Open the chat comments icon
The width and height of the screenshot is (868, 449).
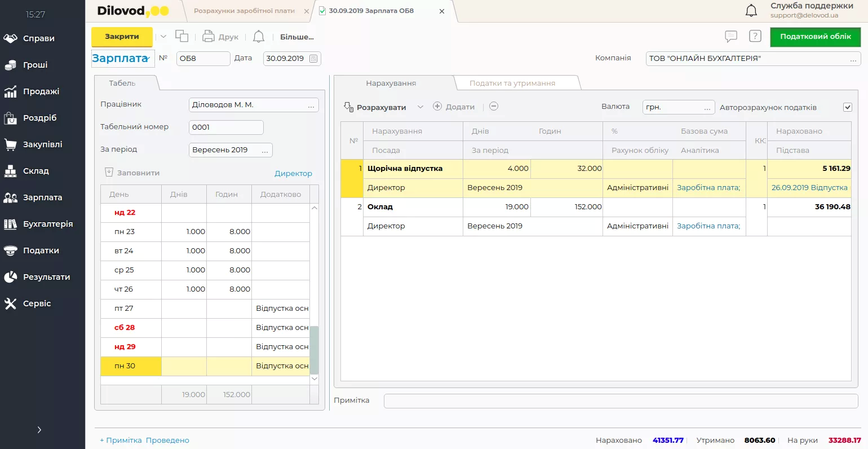pos(730,37)
